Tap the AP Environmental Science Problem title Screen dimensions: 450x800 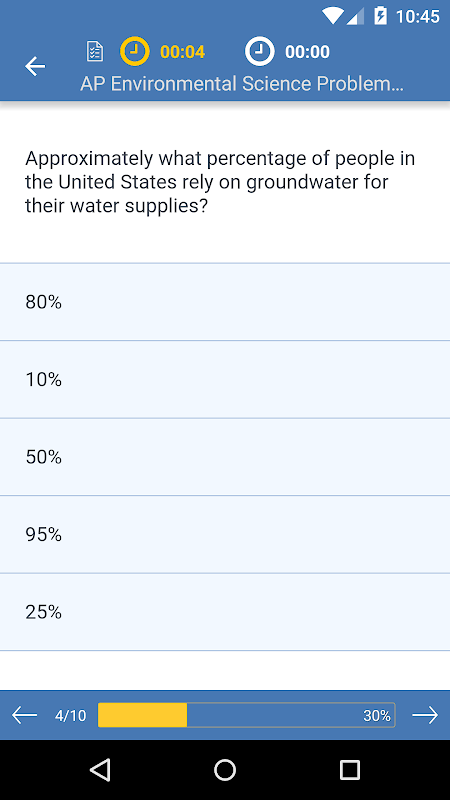click(242, 84)
